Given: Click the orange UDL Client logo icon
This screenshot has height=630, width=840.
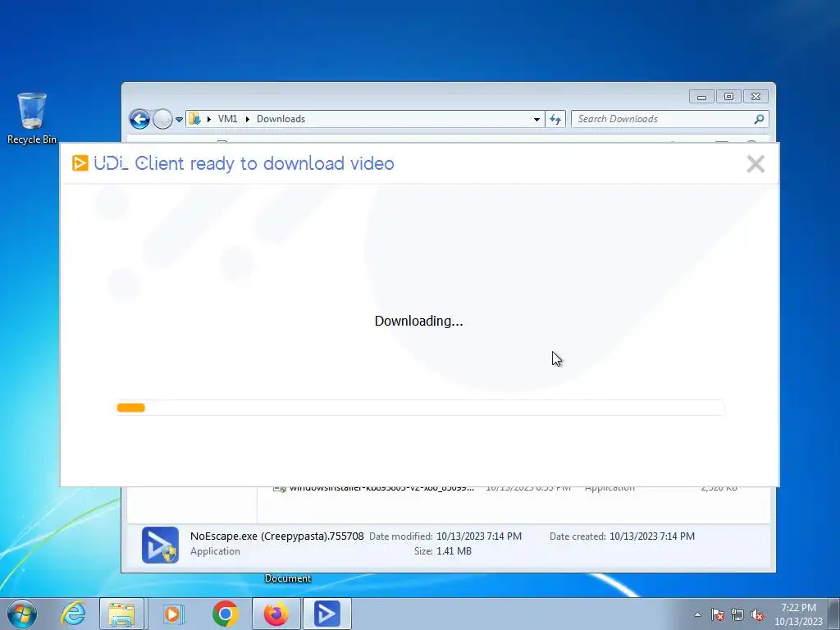Looking at the screenshot, I should (x=80, y=163).
